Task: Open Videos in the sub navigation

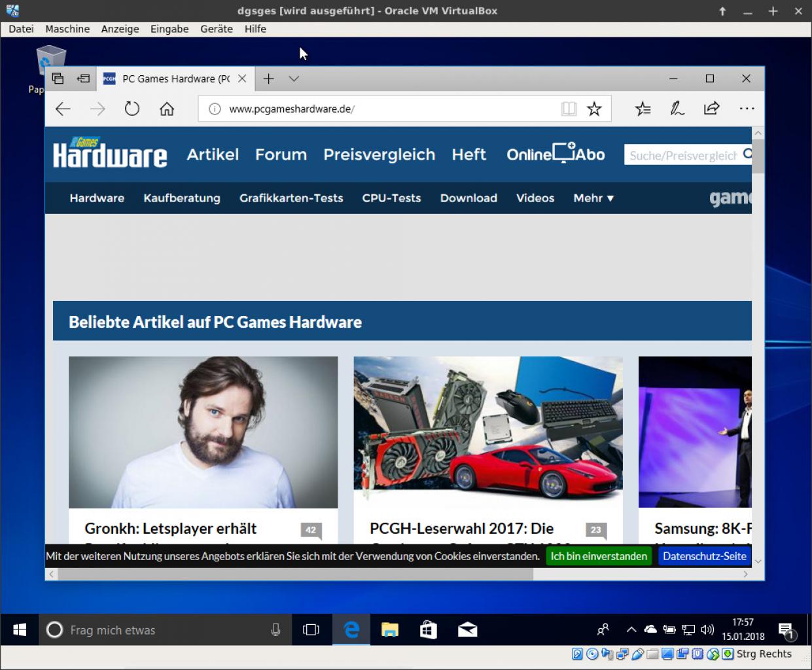Action: tap(535, 198)
